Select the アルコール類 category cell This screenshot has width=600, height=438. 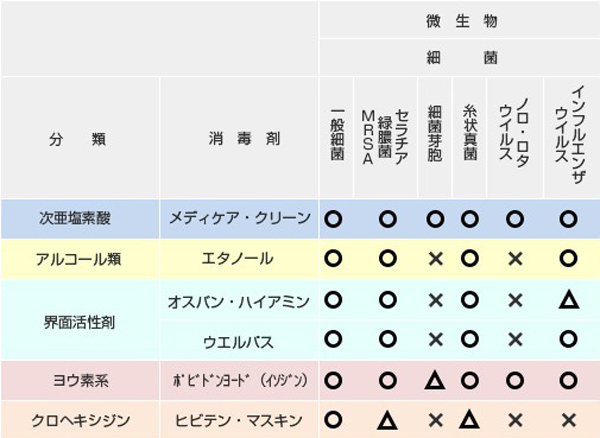pyautogui.click(x=79, y=259)
